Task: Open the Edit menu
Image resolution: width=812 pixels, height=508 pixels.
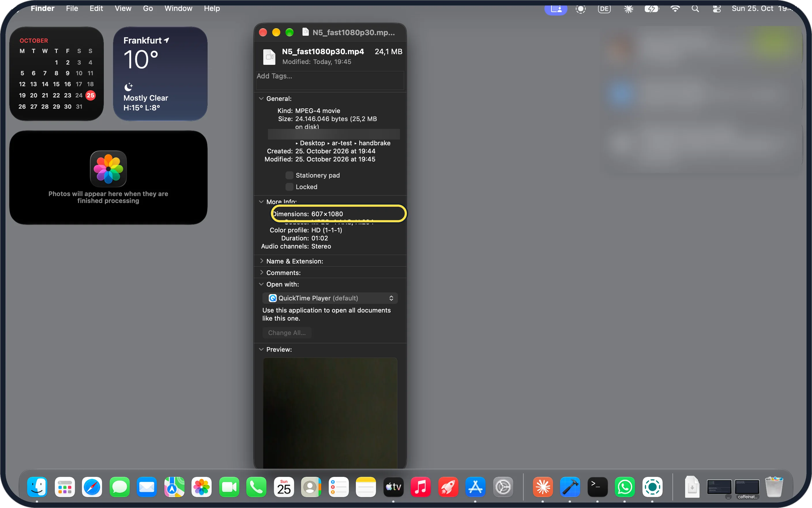Action: [96, 8]
